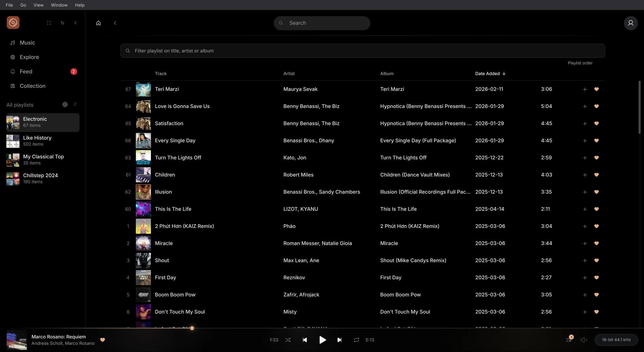Add Turn The Lights Off with plus icon
The image size is (644, 352).
[x=585, y=158]
